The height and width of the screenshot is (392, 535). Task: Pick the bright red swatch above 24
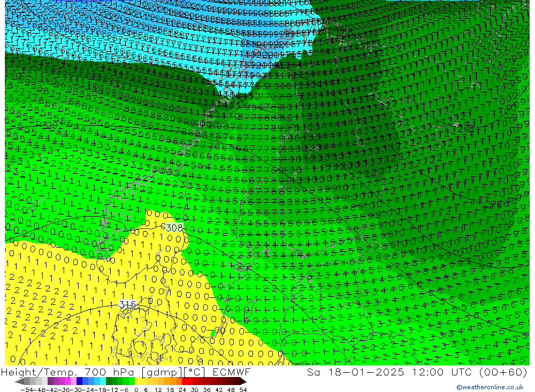(185, 381)
